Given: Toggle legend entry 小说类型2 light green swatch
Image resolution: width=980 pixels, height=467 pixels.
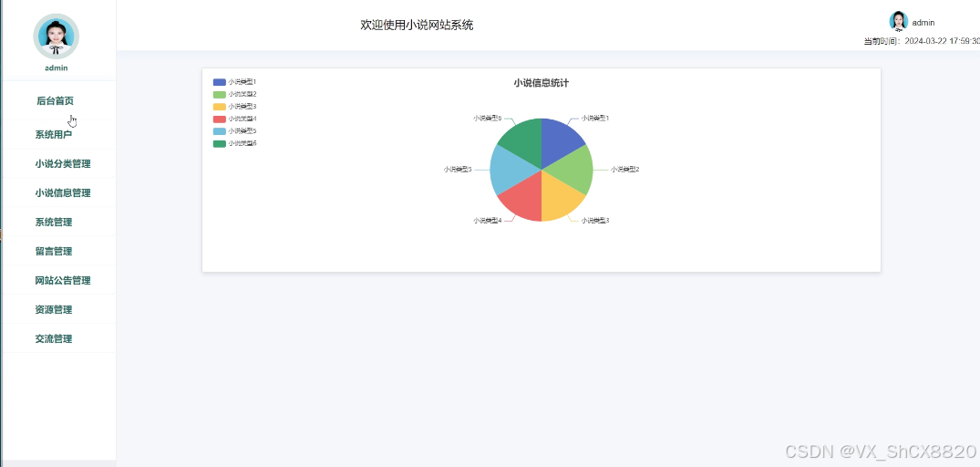Looking at the screenshot, I should point(220,94).
